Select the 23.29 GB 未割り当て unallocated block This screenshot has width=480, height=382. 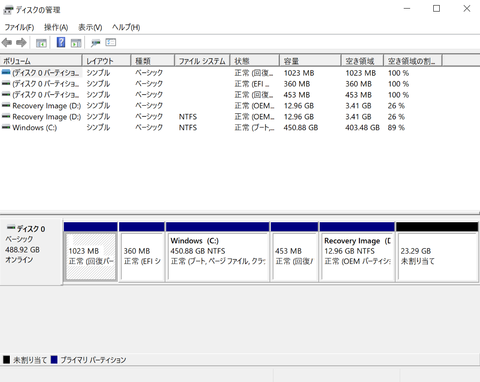coord(437,252)
